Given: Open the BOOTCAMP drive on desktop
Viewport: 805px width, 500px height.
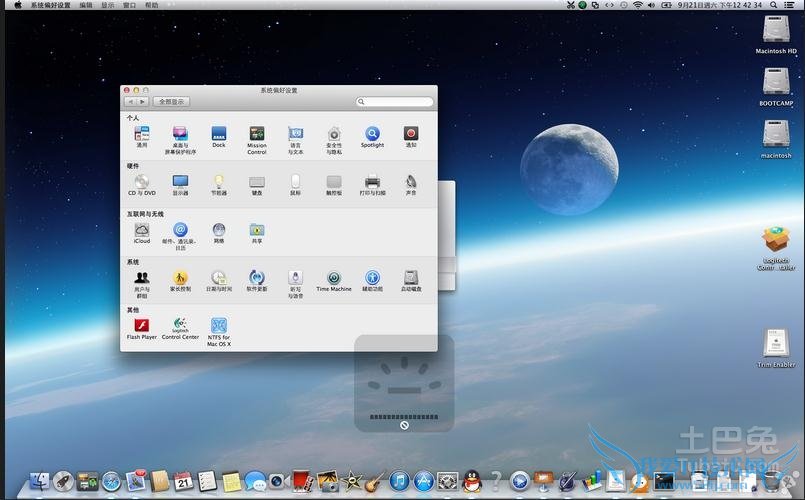Looking at the screenshot, I should [x=776, y=82].
